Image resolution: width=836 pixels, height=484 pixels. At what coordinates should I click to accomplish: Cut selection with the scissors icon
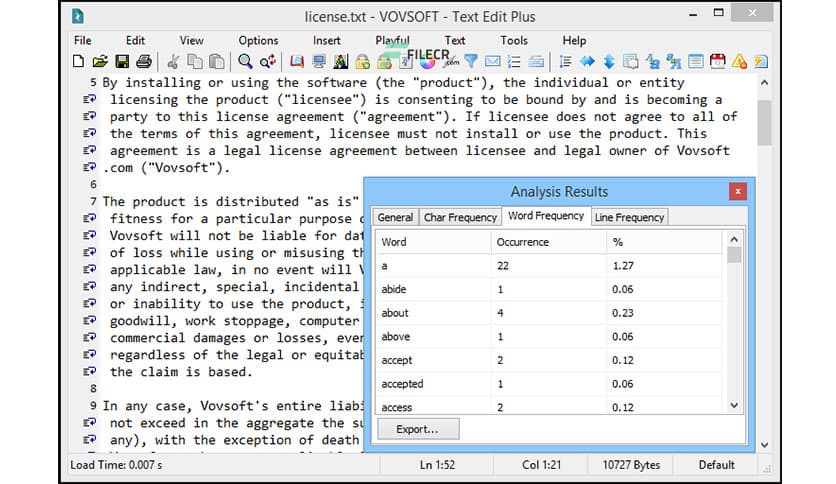(x=173, y=62)
